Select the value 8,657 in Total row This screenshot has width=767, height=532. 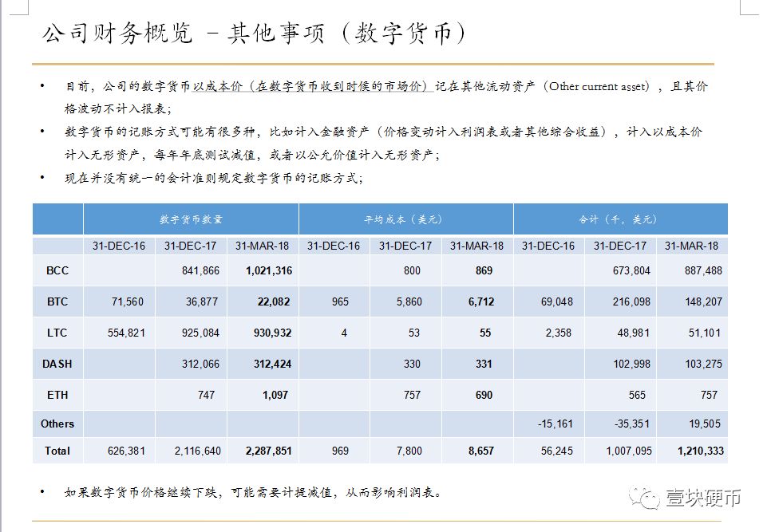pyautogui.click(x=480, y=451)
